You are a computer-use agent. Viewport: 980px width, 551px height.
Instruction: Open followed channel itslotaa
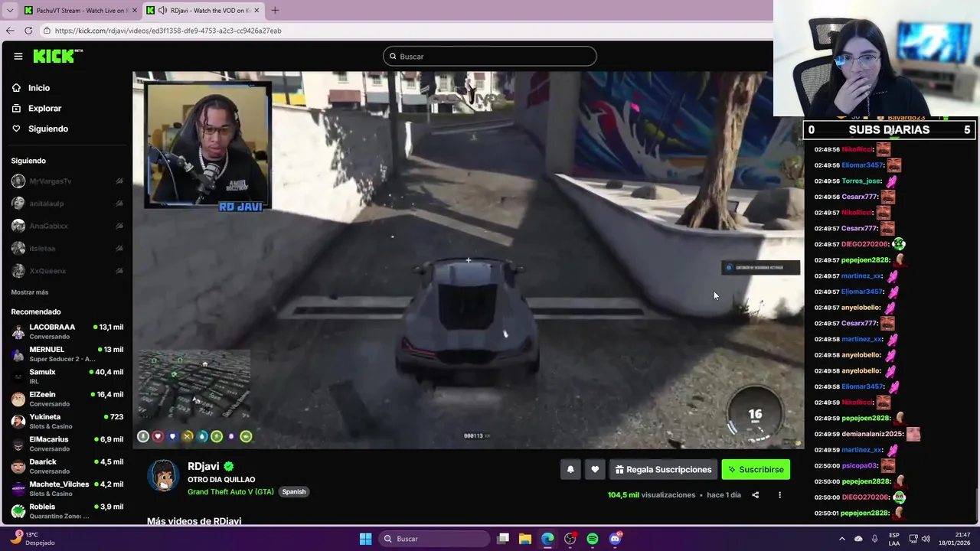pyautogui.click(x=67, y=249)
